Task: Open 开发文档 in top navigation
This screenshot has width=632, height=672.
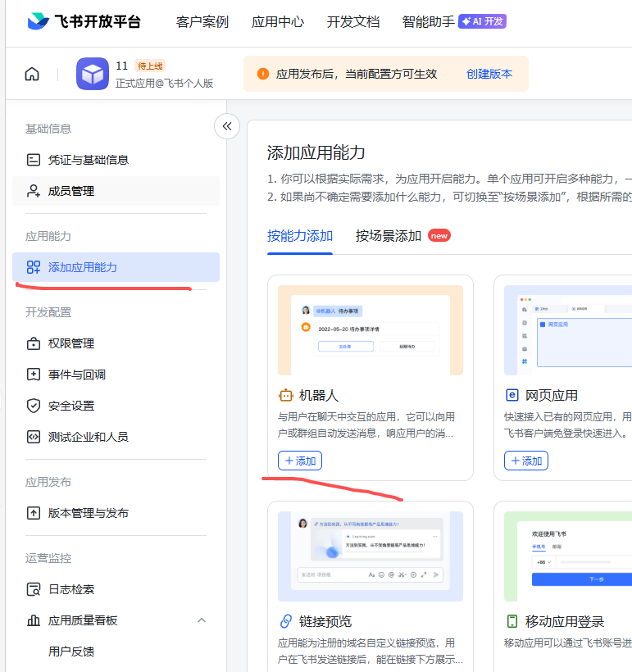Action: pos(353,22)
